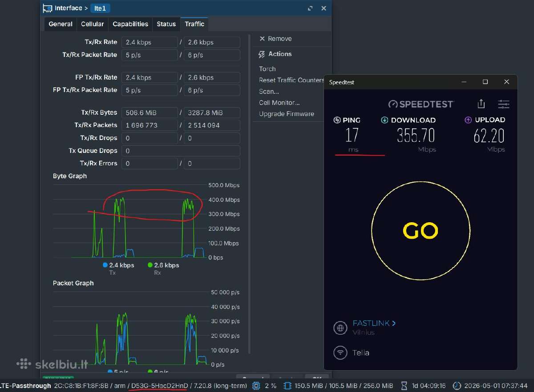This screenshot has height=392, width=534.
Task: Click the PING icon in Speedtest
Action: click(337, 120)
